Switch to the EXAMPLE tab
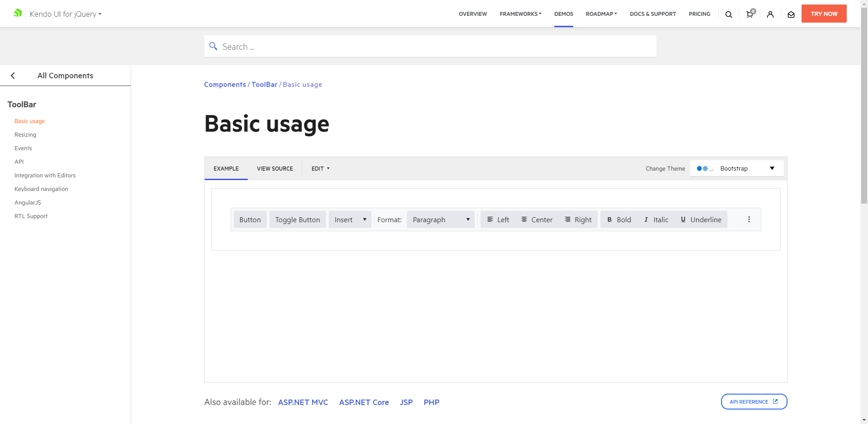The height and width of the screenshot is (424, 868). point(226,168)
